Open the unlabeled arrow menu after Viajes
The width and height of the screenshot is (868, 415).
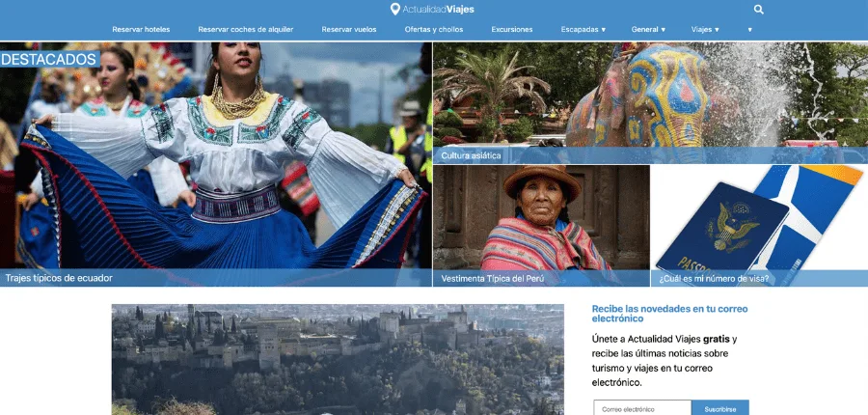(x=749, y=29)
